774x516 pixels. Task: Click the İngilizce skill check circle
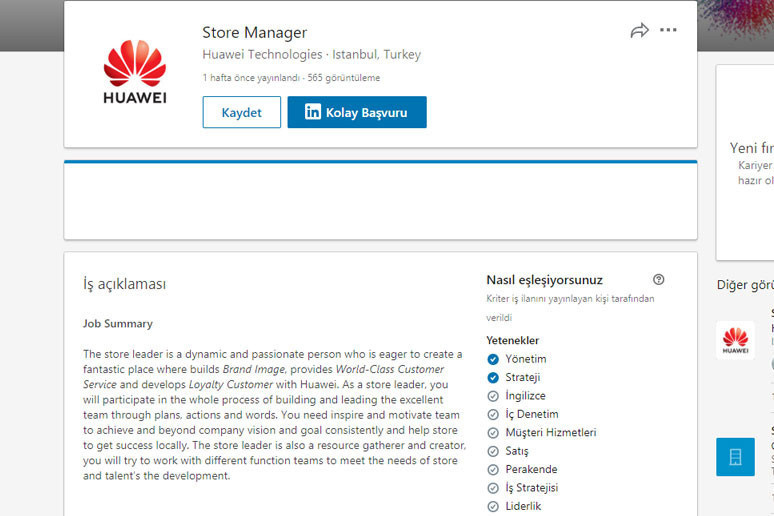pos(493,396)
